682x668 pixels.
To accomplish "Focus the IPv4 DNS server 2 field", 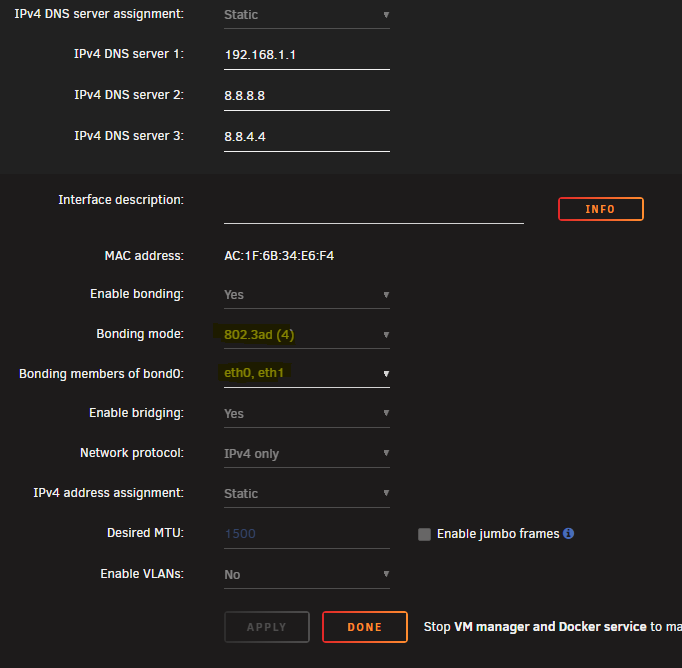I will click(307, 97).
